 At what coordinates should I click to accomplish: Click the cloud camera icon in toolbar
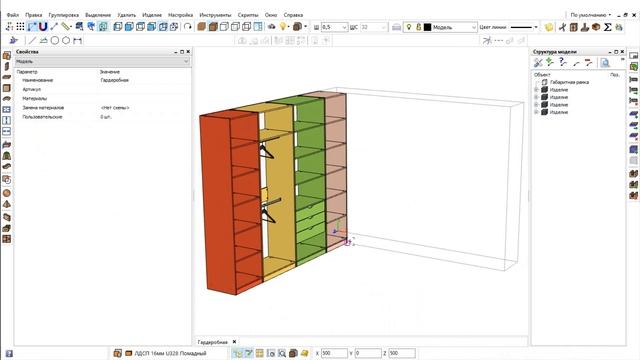click(x=271, y=27)
